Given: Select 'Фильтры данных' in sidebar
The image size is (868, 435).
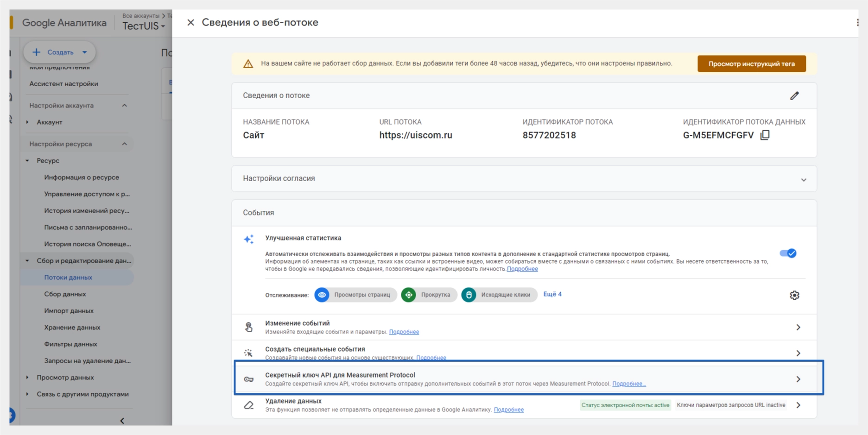Looking at the screenshot, I should 70,344.
